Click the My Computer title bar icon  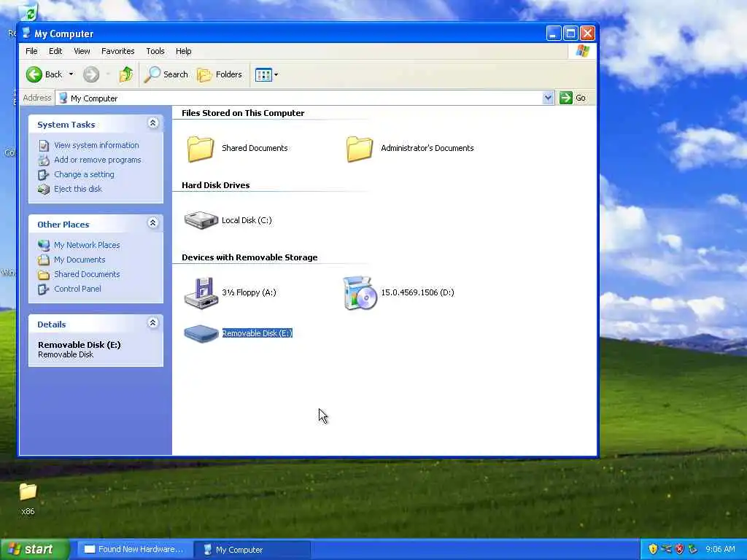pos(26,34)
